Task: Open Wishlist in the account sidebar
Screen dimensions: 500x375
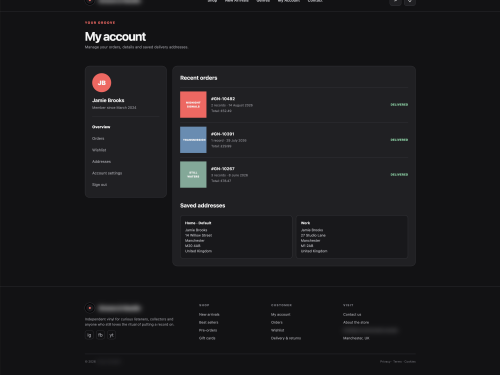Action: (99, 150)
